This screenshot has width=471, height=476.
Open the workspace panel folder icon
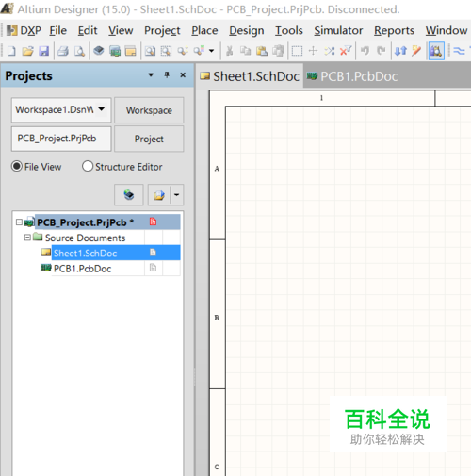[130, 51]
